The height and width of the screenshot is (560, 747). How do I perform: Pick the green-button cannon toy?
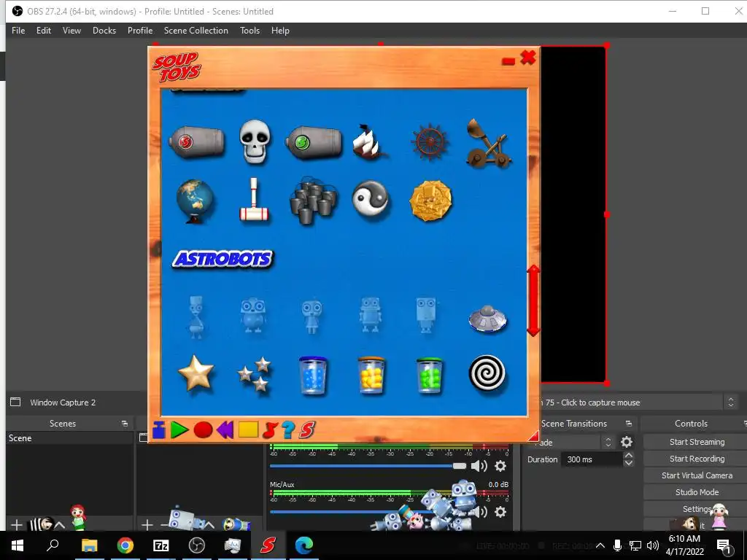click(314, 142)
